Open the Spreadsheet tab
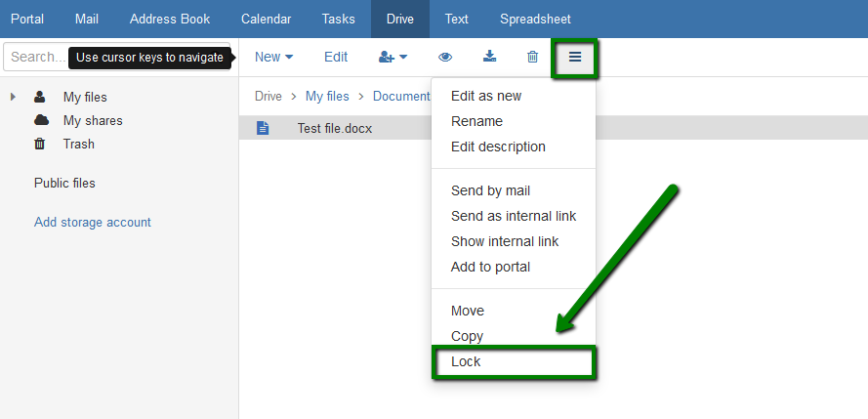The width and height of the screenshot is (868, 419). click(535, 19)
